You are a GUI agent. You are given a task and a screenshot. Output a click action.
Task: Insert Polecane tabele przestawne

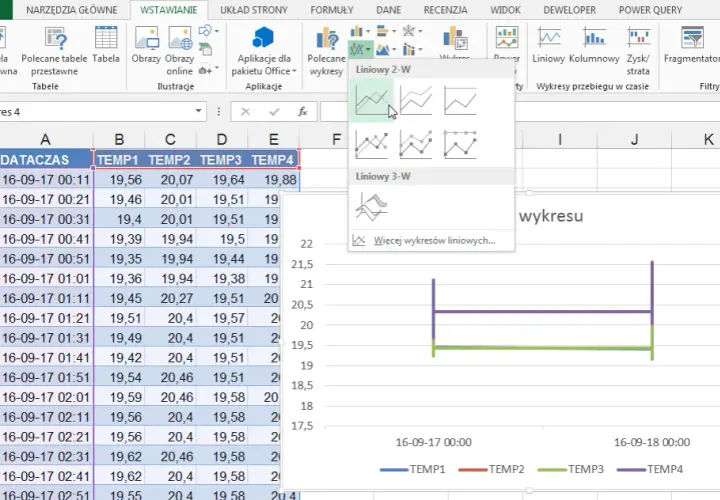click(x=54, y=51)
